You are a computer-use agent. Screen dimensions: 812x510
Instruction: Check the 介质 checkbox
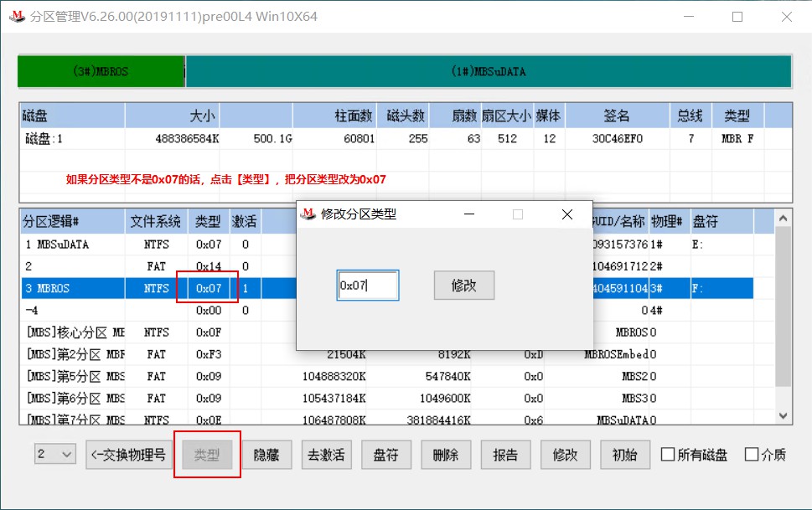tap(752, 454)
